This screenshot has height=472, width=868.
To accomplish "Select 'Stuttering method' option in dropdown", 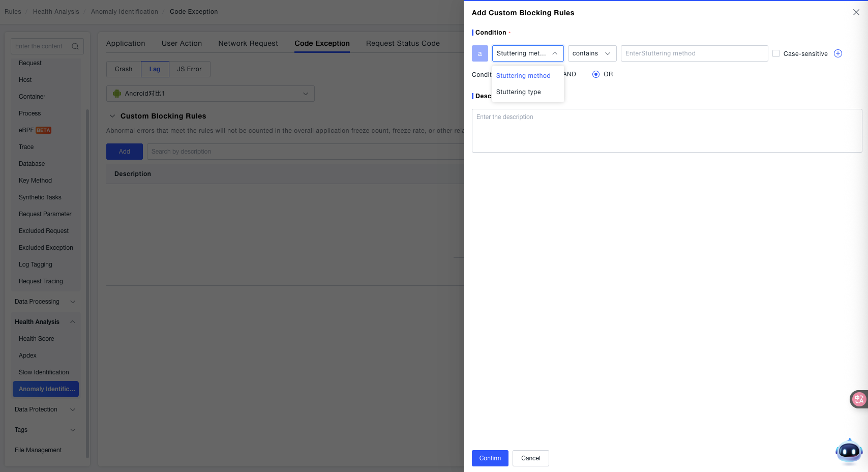I will coord(523,76).
